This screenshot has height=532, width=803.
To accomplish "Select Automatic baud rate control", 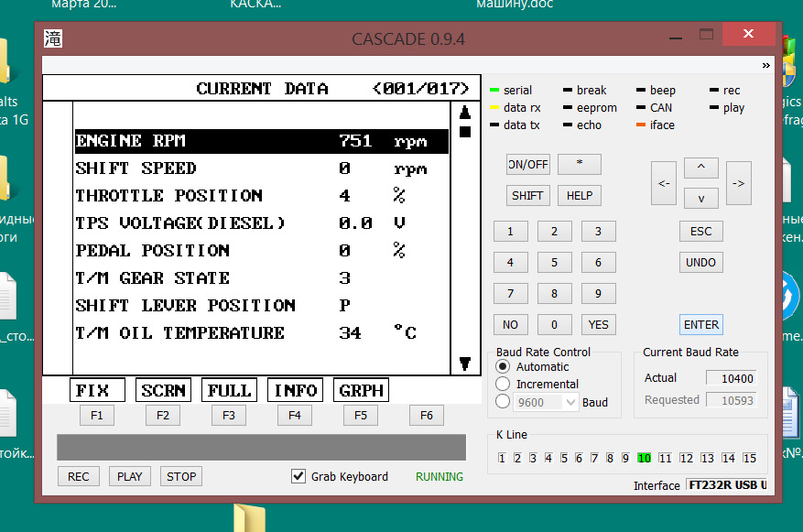I will coord(503,366).
